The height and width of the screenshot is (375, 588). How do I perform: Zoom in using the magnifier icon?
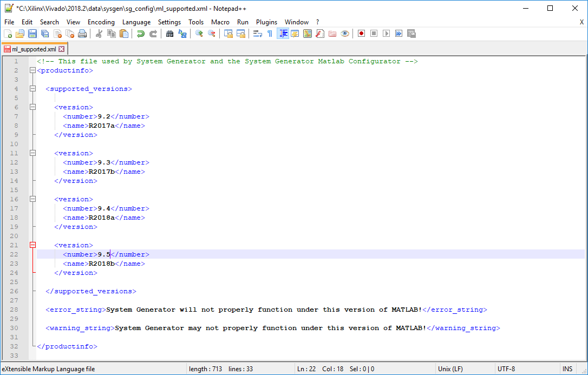[199, 33]
